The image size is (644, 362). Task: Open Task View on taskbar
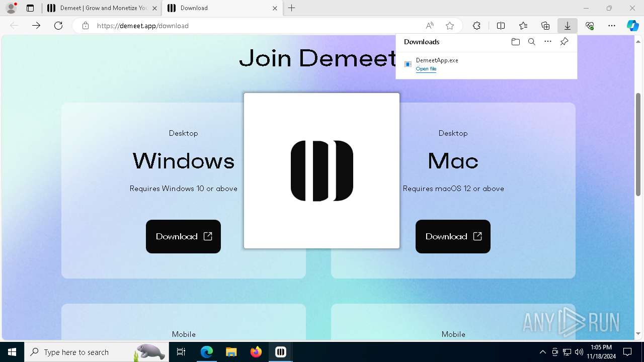click(x=182, y=352)
